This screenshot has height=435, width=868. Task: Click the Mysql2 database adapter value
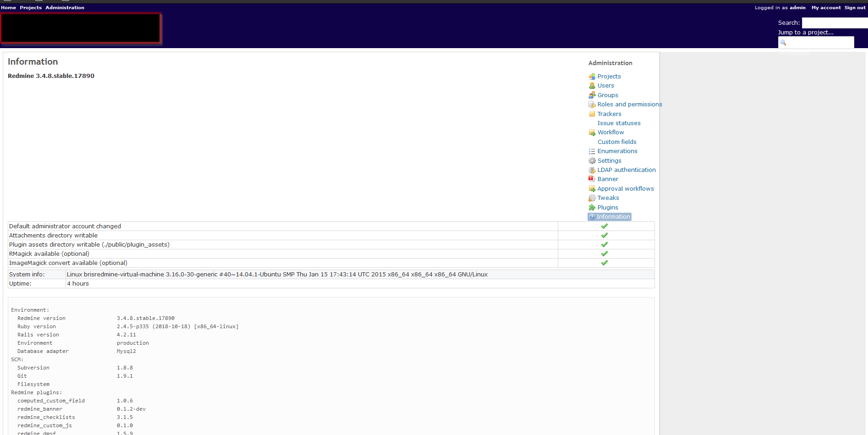point(126,352)
